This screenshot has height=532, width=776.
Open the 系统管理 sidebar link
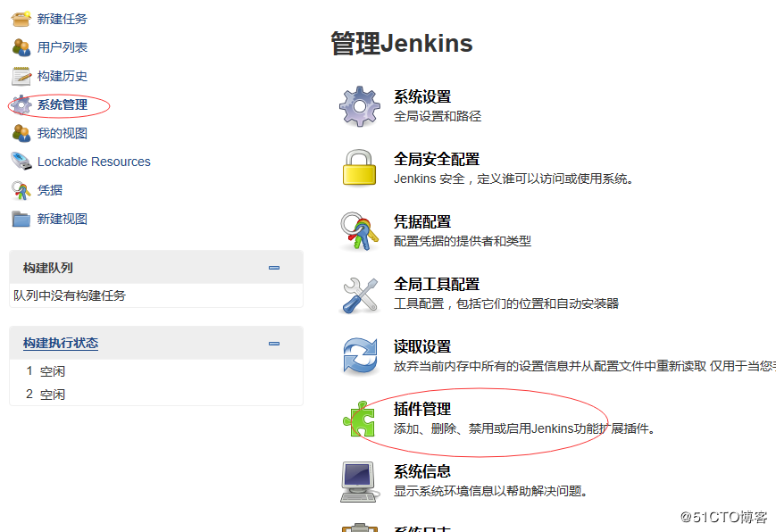(x=63, y=105)
